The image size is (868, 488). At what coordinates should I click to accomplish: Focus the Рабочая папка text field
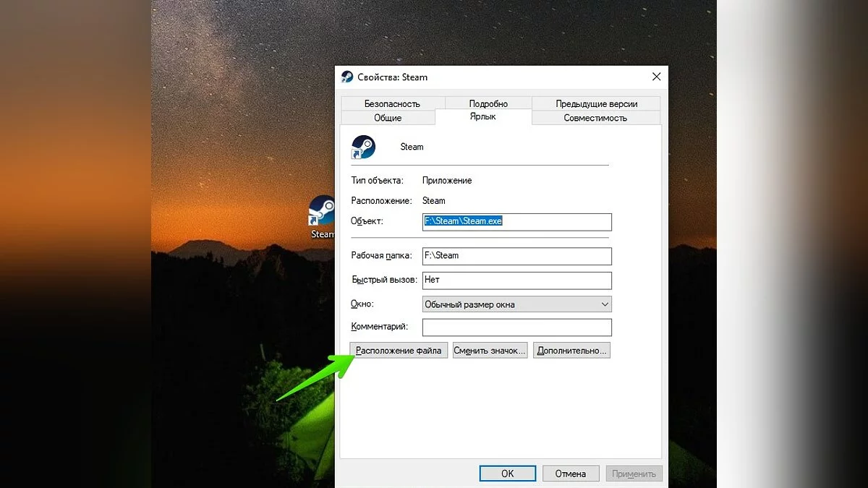point(516,256)
